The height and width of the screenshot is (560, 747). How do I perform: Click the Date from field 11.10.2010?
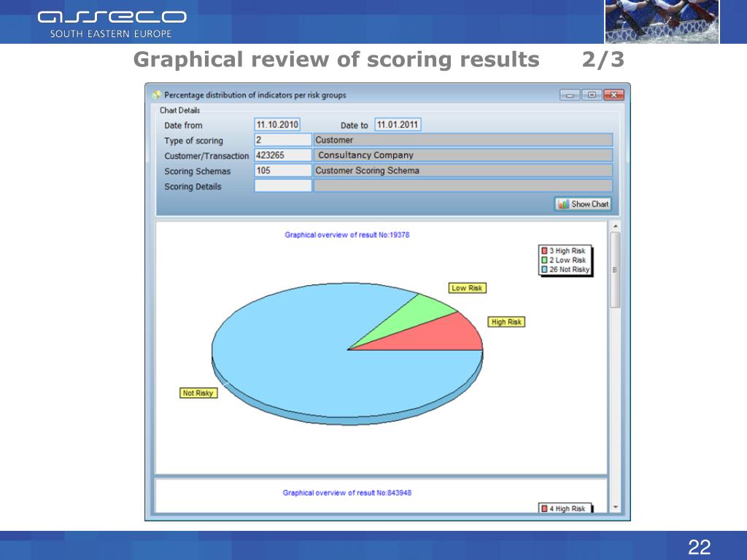click(277, 125)
